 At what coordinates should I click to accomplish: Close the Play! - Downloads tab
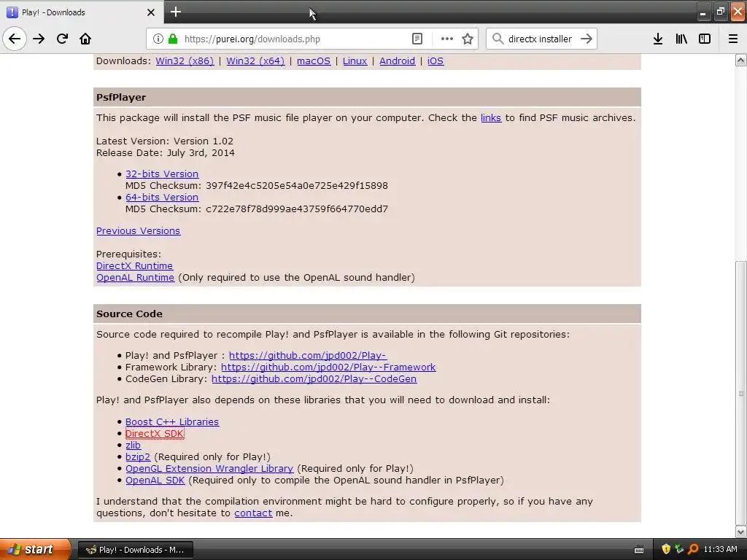tap(151, 12)
